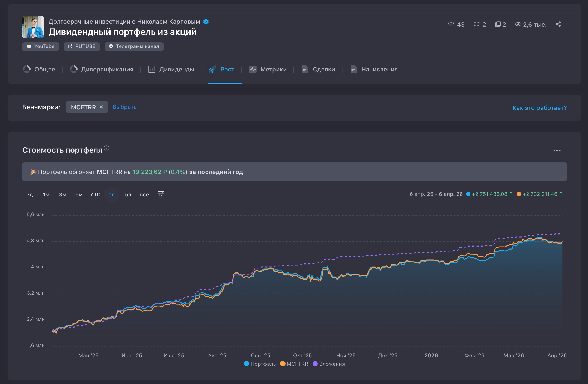Open benchmark chooser via Выбрать
Screen dimensions: 588x384
click(124, 107)
